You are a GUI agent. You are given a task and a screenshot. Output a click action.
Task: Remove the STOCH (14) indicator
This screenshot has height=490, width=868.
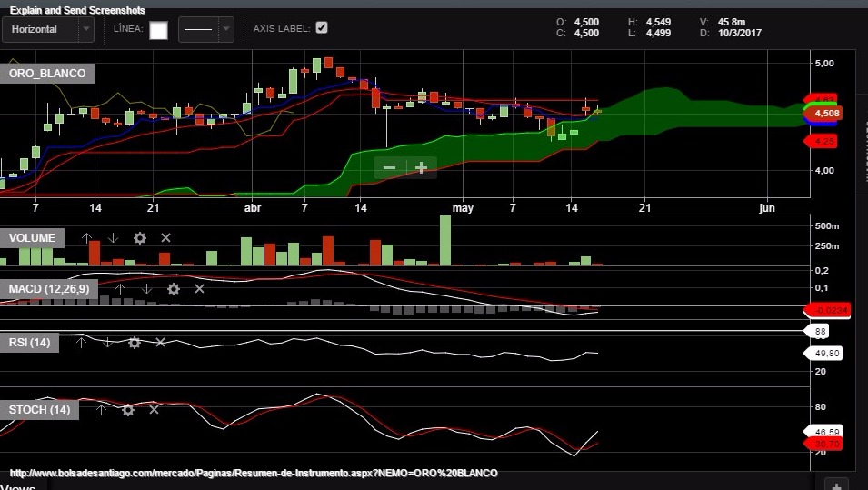point(154,410)
